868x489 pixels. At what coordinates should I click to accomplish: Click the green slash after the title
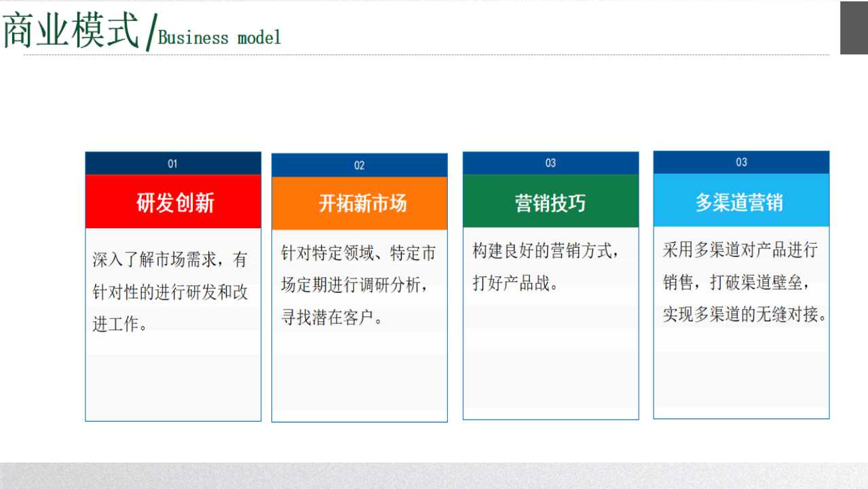151,33
